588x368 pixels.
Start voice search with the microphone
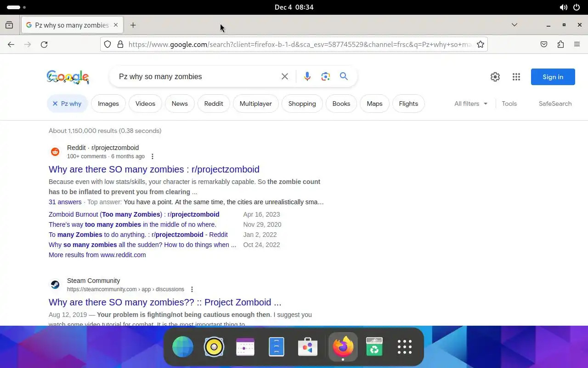click(x=307, y=77)
